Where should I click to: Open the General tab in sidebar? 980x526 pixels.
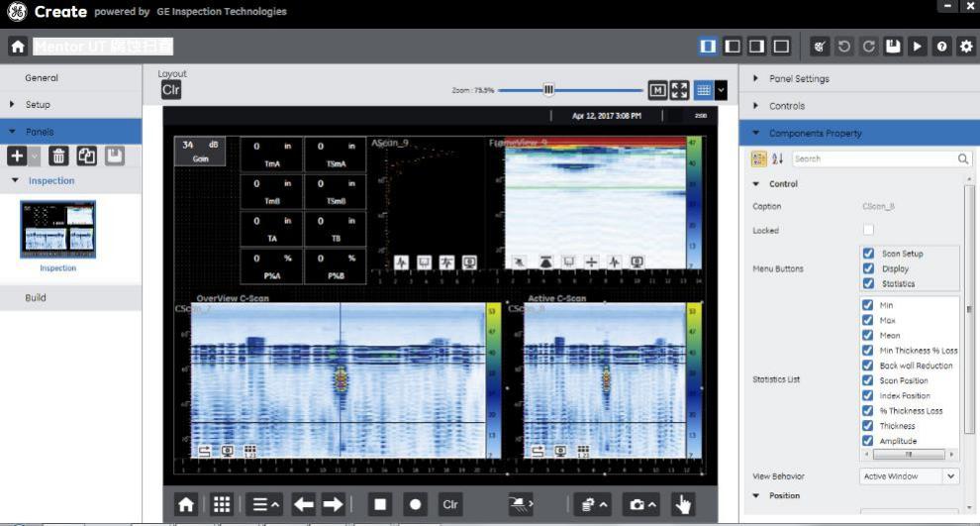42,78
